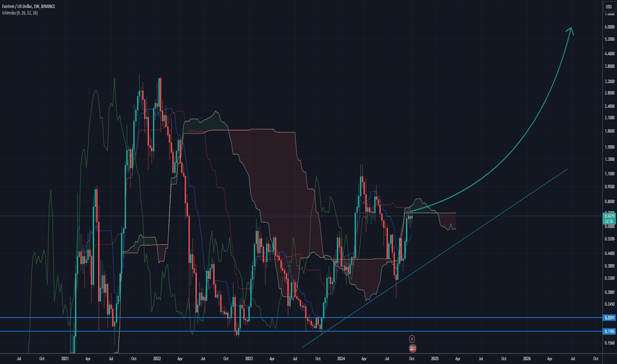Click the 0.6779 current price label
Screen dimensions: 617x364
point(609,216)
